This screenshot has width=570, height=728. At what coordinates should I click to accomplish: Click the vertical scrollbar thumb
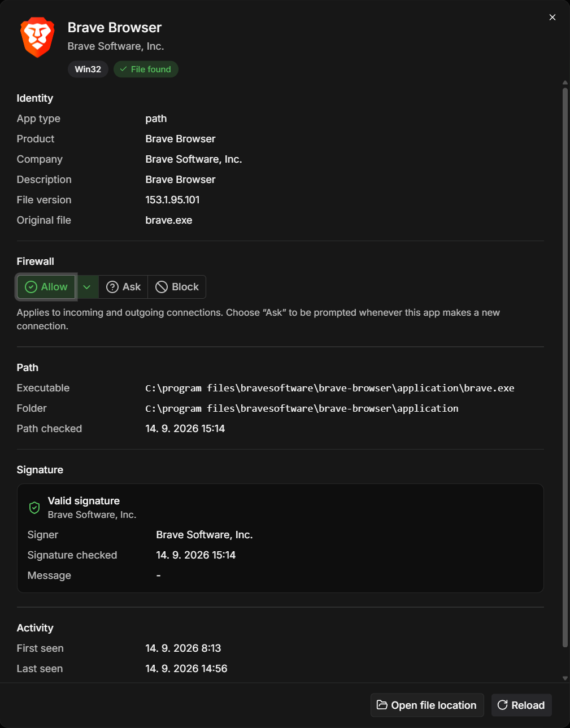(565, 367)
